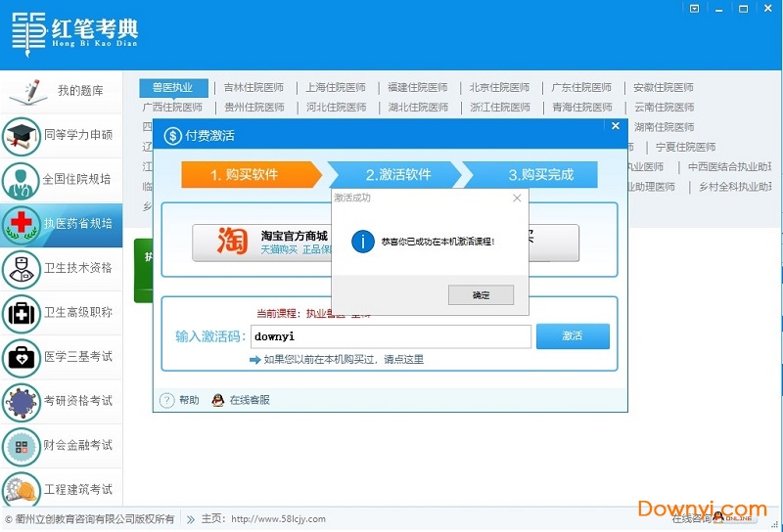This screenshot has width=783, height=532.
Task: Open step 3. 购买完成
Action: click(x=531, y=175)
